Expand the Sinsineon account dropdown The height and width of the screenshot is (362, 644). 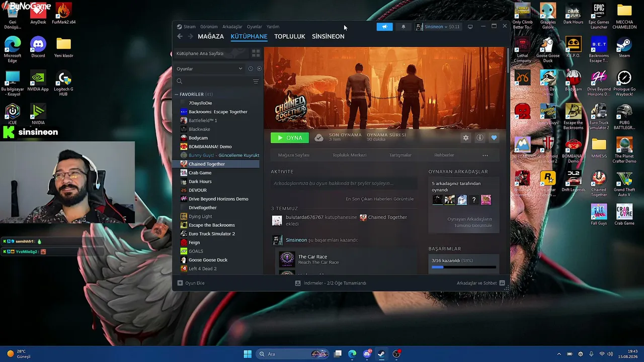pyautogui.click(x=437, y=27)
